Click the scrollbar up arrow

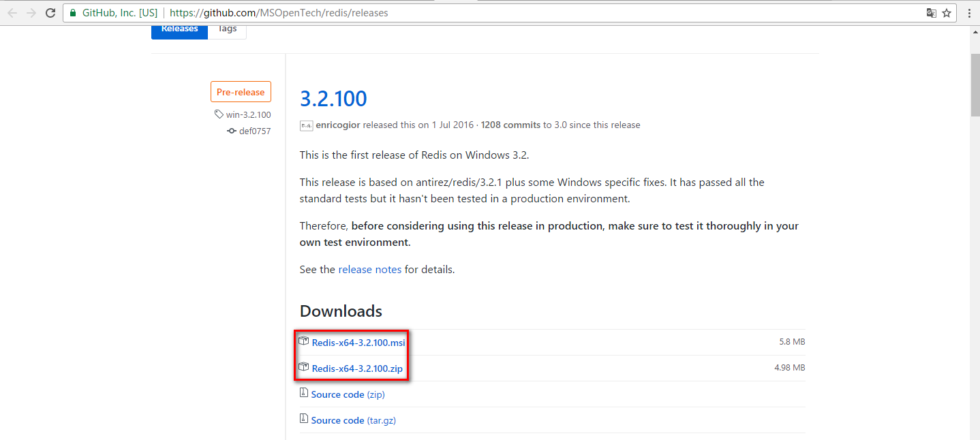975,32
